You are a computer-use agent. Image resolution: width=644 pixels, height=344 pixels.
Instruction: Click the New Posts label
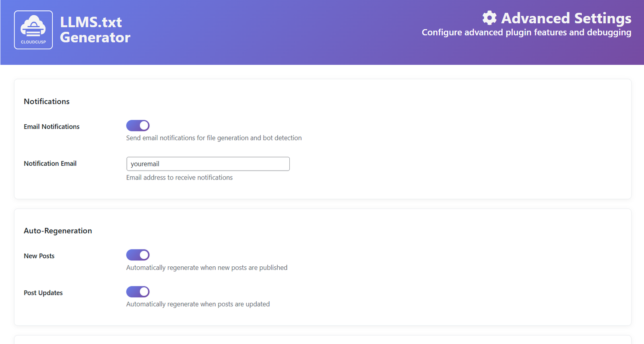tap(39, 256)
